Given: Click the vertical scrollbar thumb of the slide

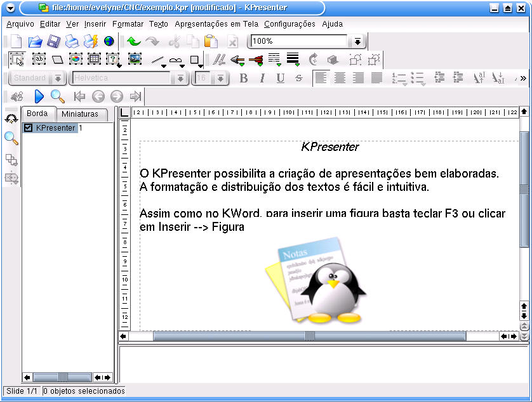Looking at the screenshot, I should 524,189.
